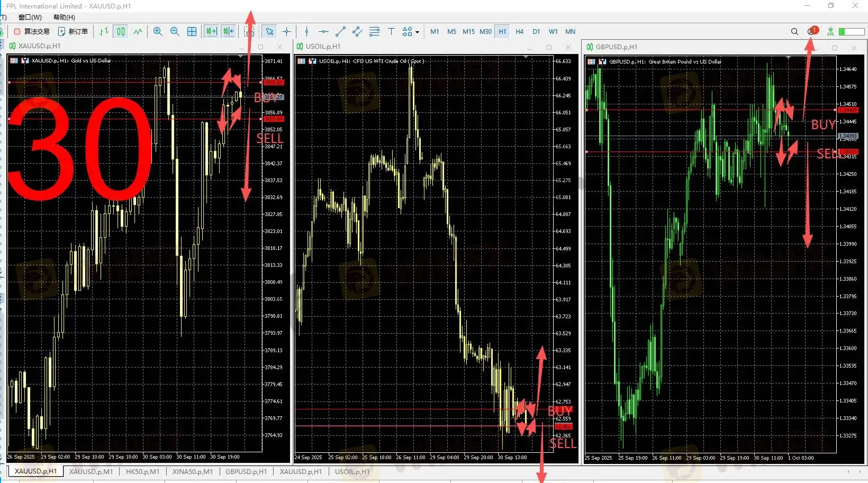Switch to the USOIL.p,H1 bottom tab

[352, 471]
